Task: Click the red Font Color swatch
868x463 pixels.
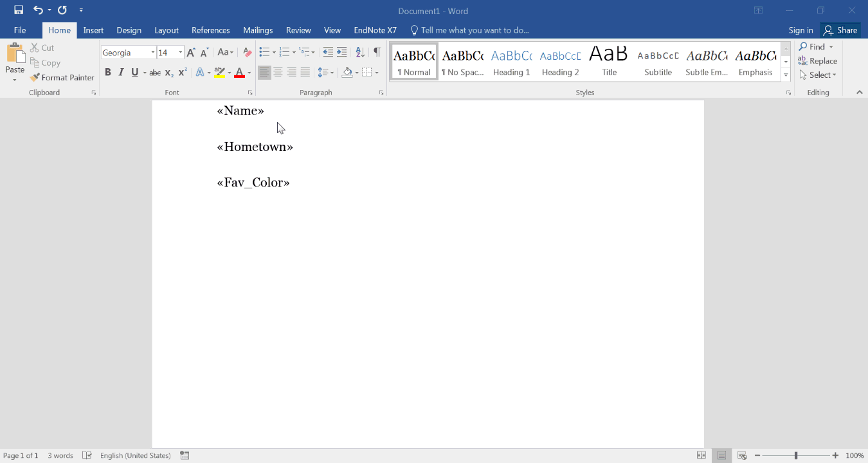Action: tap(239, 73)
